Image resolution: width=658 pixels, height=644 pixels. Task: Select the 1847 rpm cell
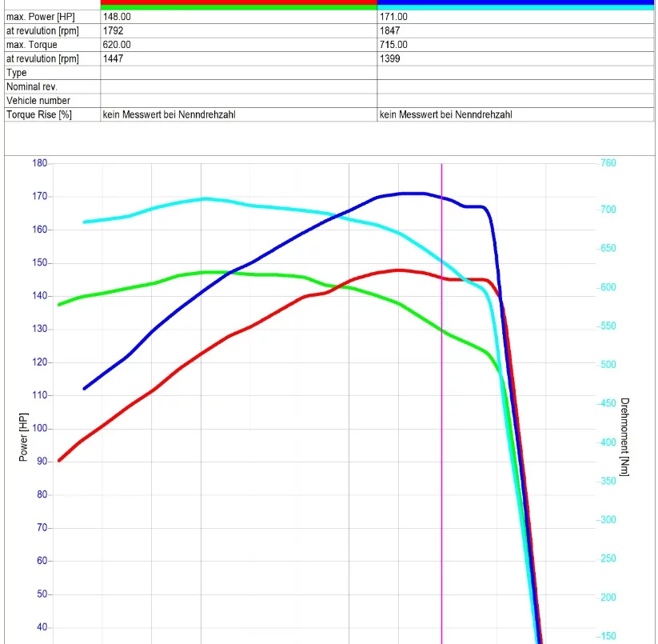(390, 30)
